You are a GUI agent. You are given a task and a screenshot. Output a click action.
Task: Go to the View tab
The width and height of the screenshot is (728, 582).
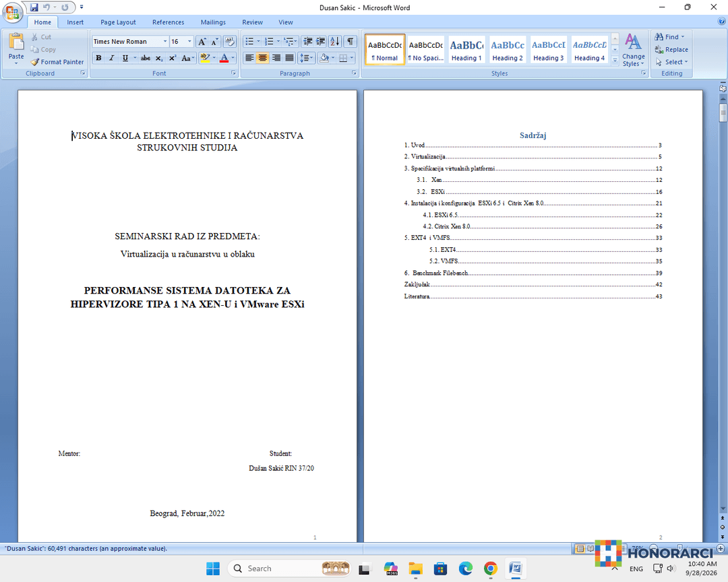click(286, 22)
